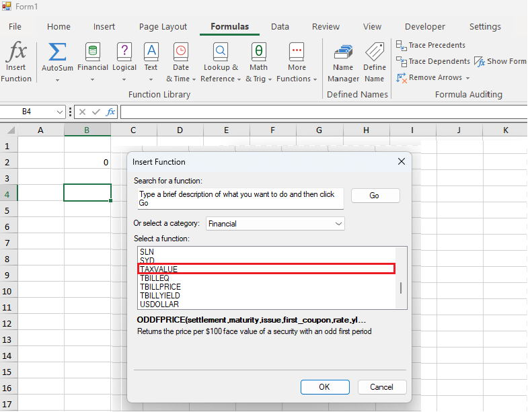Switch to the Settings tab
This screenshot has height=412, width=532.
click(485, 26)
